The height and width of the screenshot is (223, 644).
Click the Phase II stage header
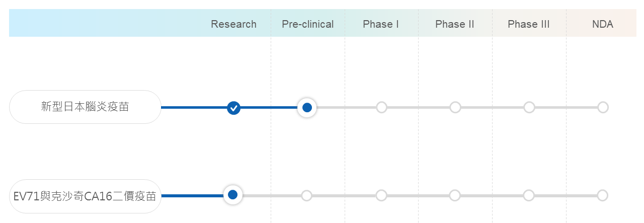(455, 24)
